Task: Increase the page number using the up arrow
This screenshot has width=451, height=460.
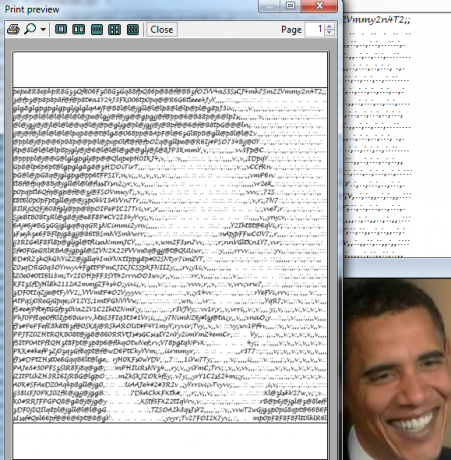Action: pos(329,26)
